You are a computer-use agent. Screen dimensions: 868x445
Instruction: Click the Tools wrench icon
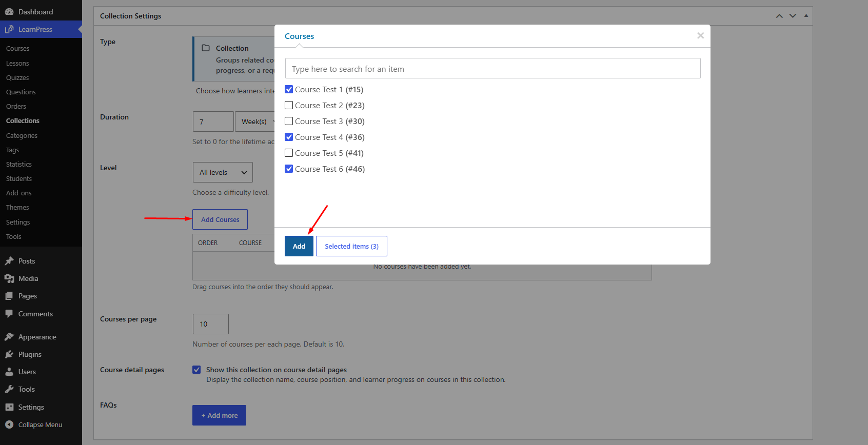click(9, 389)
